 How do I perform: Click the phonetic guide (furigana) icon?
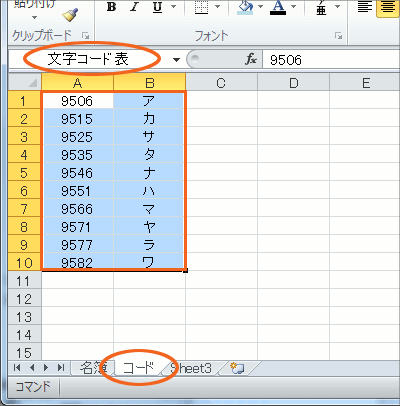(321, 7)
